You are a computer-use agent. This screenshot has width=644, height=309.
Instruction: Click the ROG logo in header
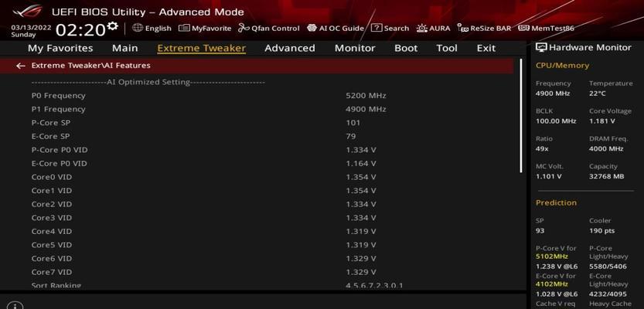pyautogui.click(x=27, y=11)
